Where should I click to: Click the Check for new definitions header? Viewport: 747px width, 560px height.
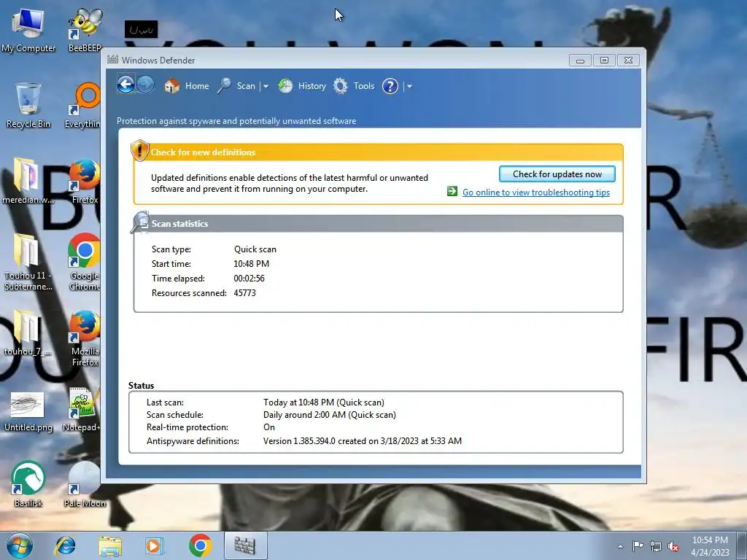pos(203,152)
